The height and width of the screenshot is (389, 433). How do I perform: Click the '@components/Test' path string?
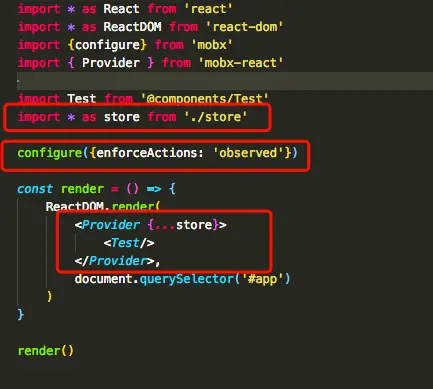(204, 99)
